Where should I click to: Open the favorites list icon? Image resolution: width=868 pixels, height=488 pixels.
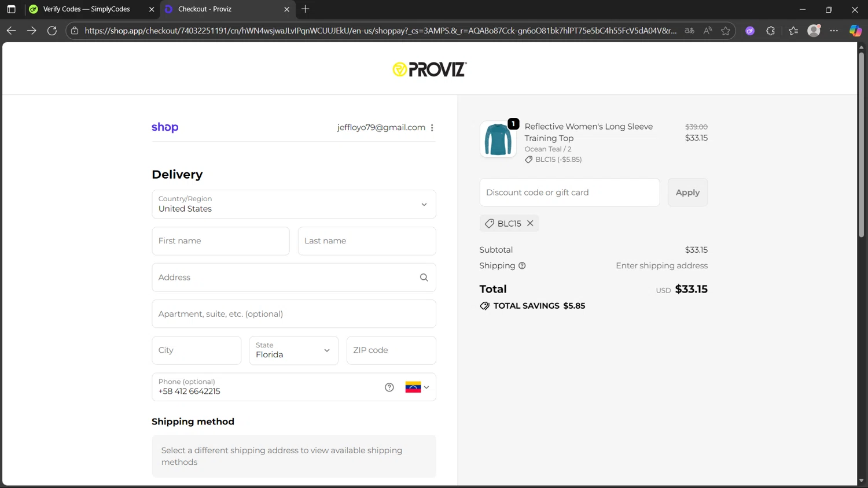(x=793, y=31)
